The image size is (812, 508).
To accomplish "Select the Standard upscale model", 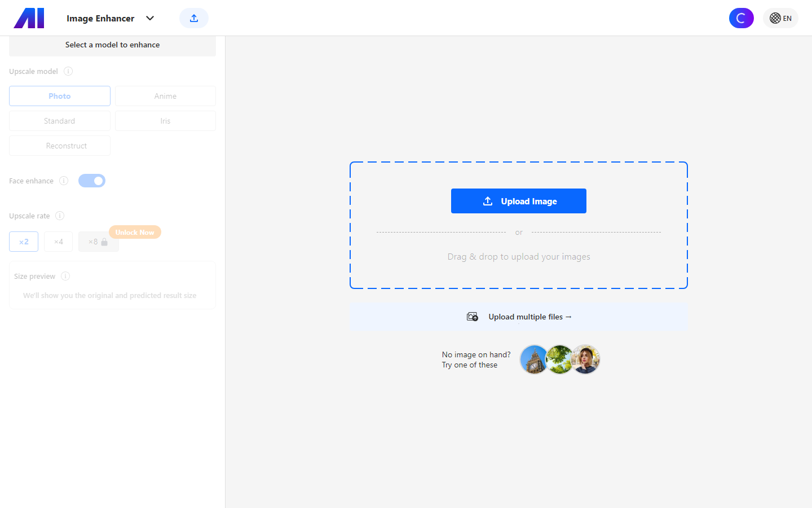I will pos(60,121).
